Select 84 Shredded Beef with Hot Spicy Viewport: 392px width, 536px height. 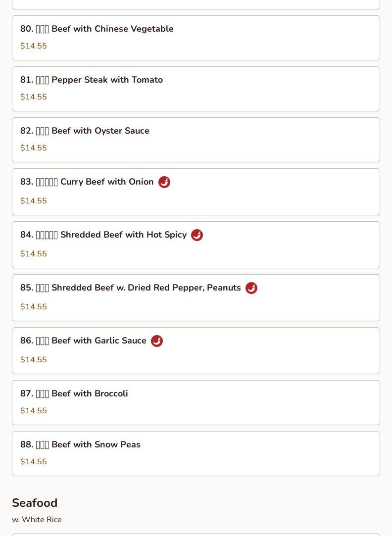click(196, 245)
